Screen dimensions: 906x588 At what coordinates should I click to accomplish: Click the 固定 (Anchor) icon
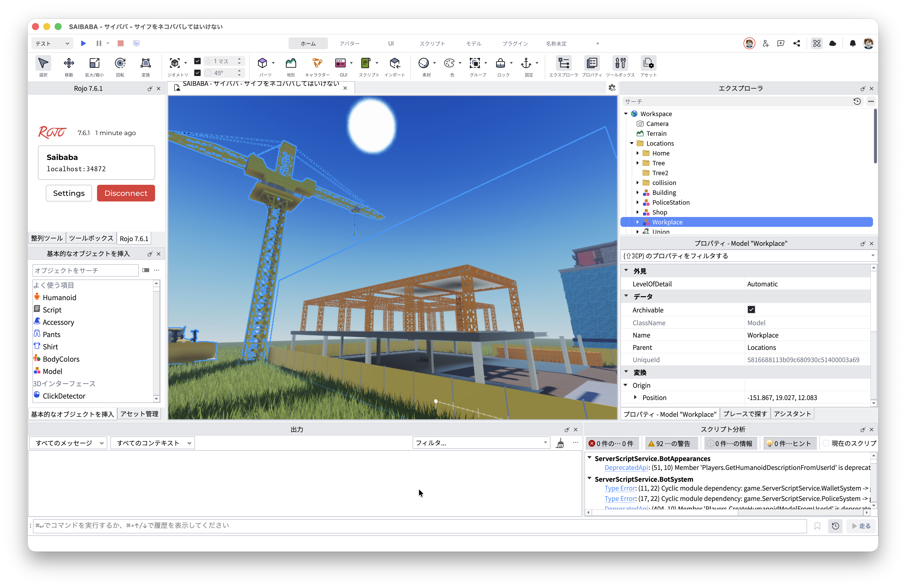click(x=526, y=63)
